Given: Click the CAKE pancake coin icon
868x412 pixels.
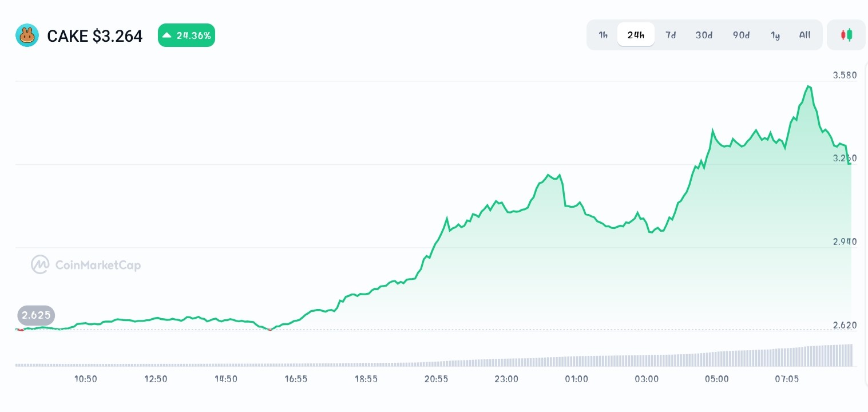Looking at the screenshot, I should (x=27, y=35).
